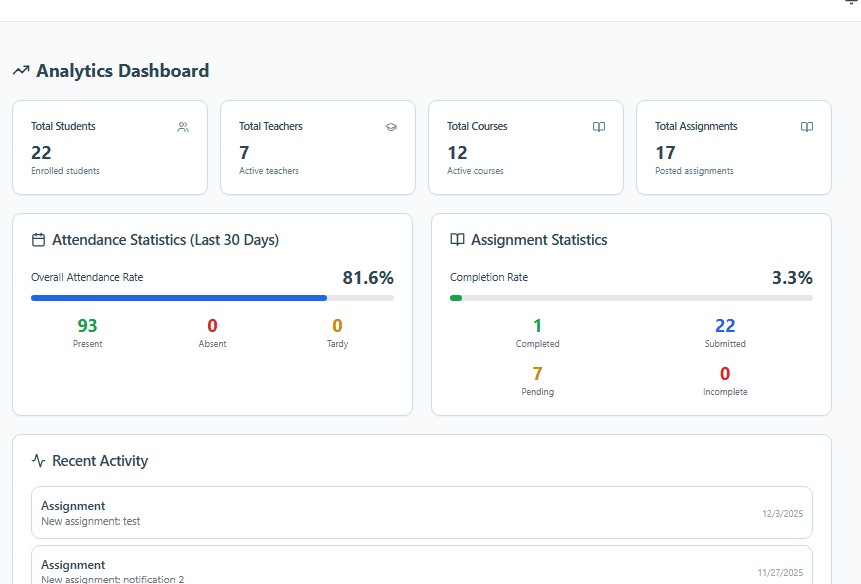Click the trending-line icon beside Analytics Dashboard
This screenshot has width=861, height=584.
pos(19,69)
